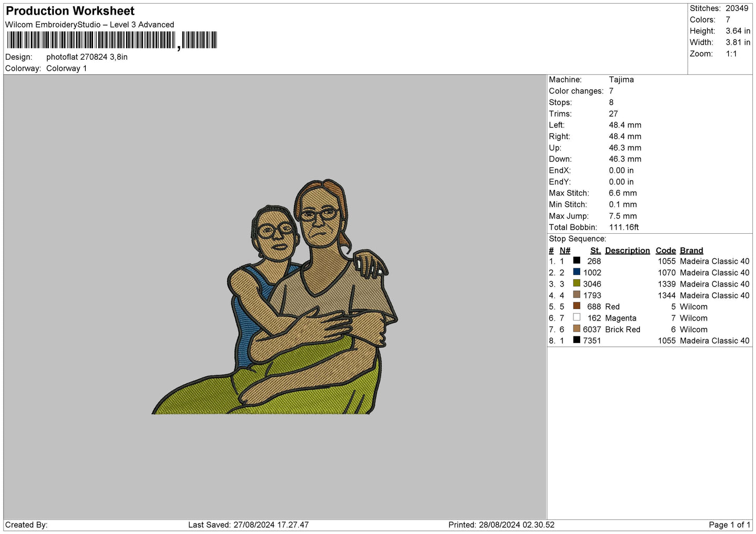This screenshot has width=756, height=534.
Task: Click the 'Colorway 1' value
Action: (x=66, y=69)
